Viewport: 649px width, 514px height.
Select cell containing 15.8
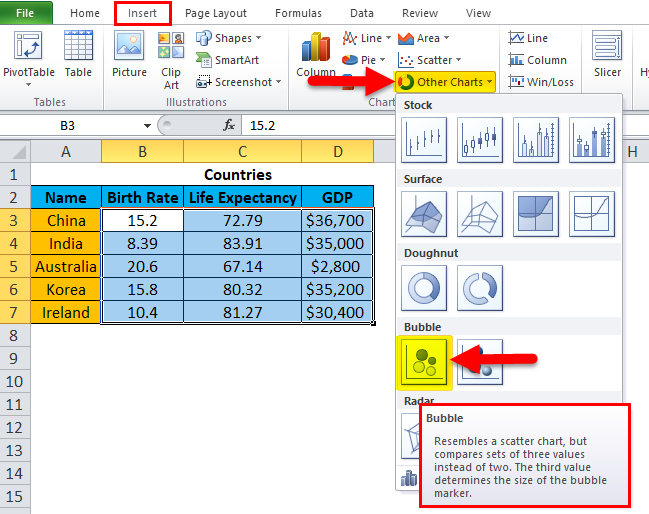(x=143, y=289)
